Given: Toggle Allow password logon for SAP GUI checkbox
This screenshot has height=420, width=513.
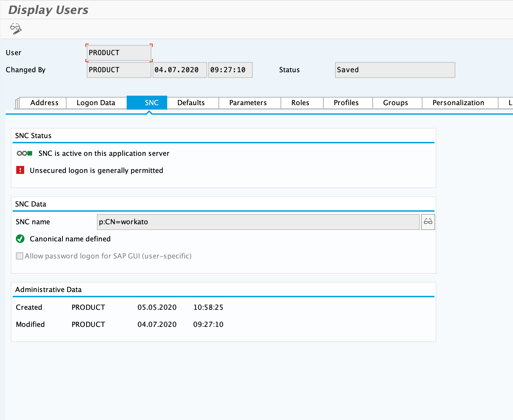Looking at the screenshot, I should coord(20,256).
